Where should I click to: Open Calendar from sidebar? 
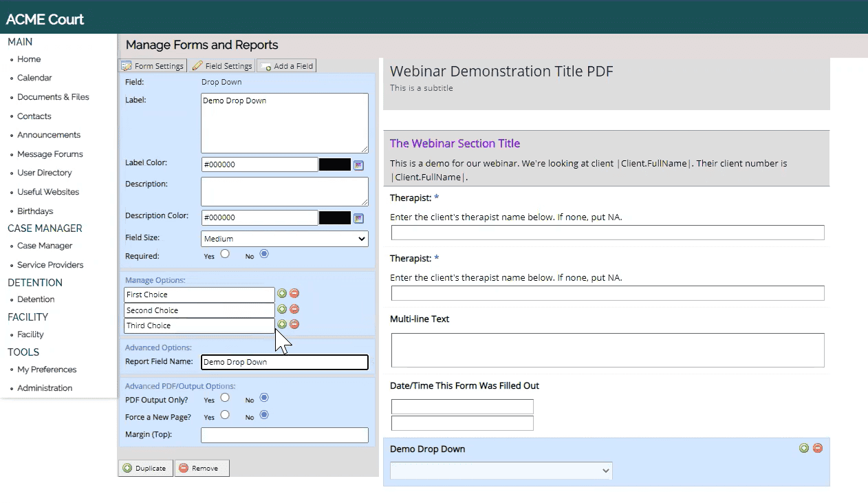coord(34,78)
